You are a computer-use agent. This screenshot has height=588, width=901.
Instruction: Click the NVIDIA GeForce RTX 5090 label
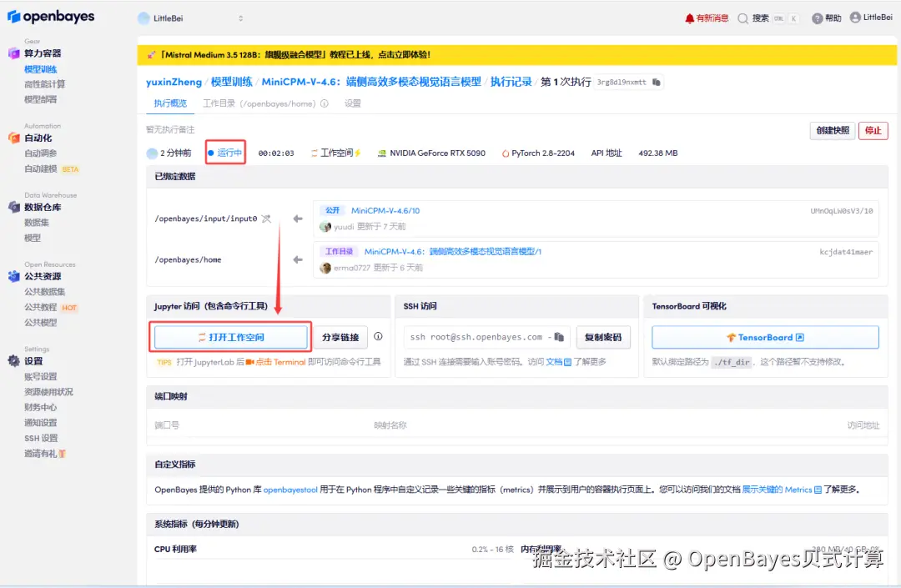coord(431,153)
